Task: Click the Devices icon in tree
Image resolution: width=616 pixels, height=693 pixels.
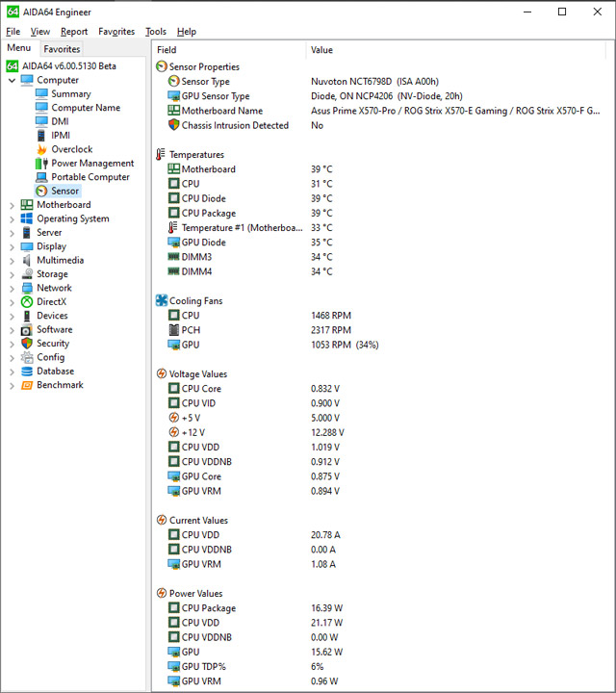Action: 27,316
